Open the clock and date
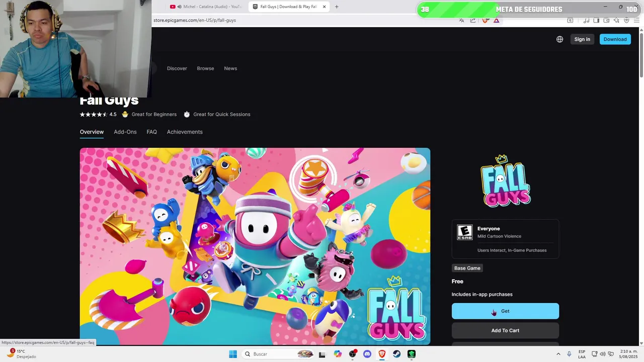 click(x=628, y=354)
